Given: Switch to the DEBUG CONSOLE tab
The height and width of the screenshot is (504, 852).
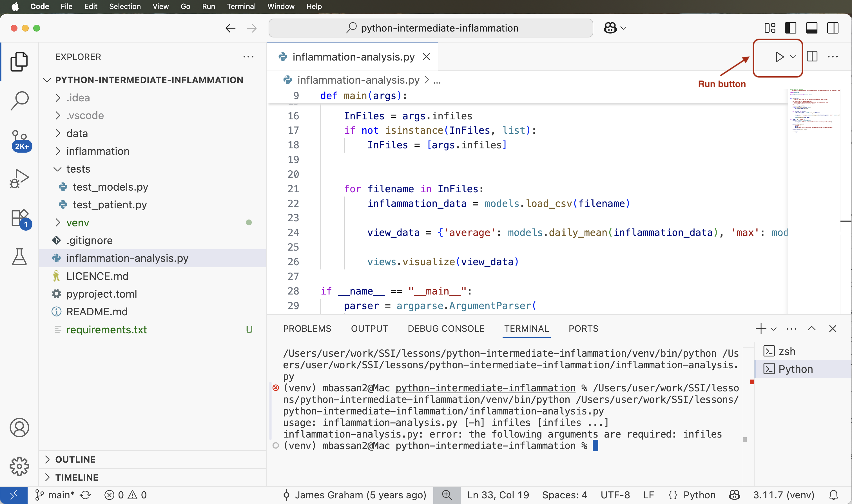Looking at the screenshot, I should (x=445, y=328).
